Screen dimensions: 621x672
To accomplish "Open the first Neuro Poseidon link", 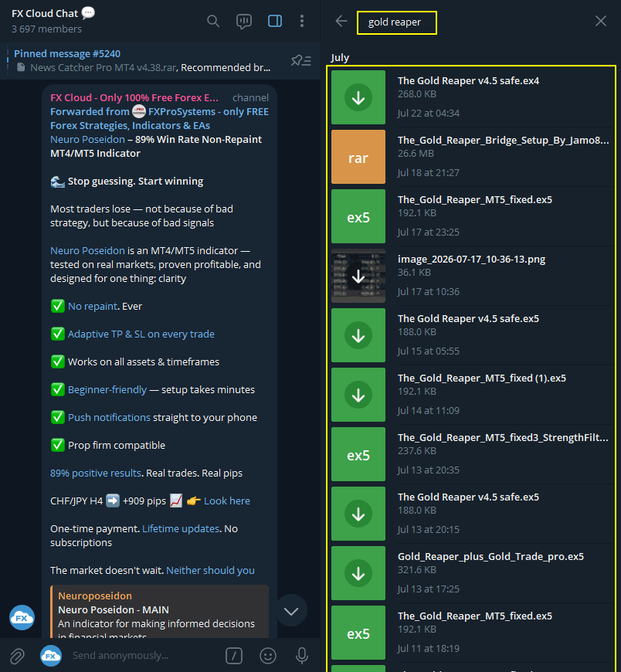I will pos(87,139).
